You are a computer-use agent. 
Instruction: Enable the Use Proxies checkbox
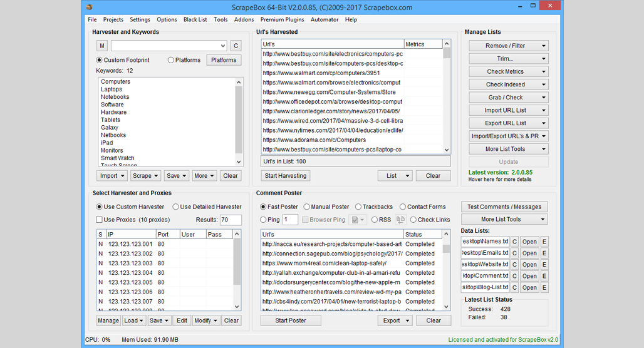pos(99,220)
